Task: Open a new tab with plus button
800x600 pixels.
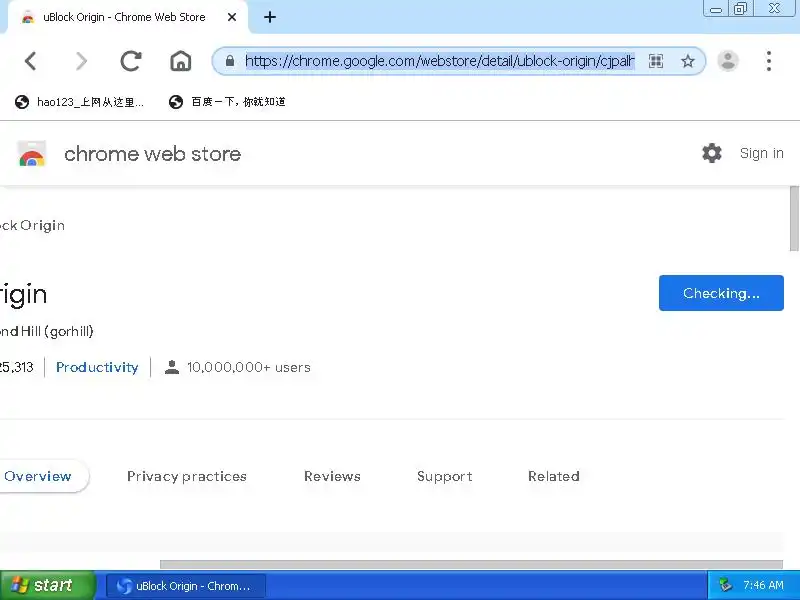Action: pos(270,17)
